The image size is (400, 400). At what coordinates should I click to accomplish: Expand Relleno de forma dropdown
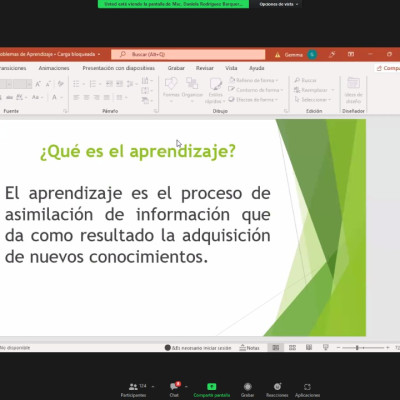pyautogui.click(x=253, y=80)
